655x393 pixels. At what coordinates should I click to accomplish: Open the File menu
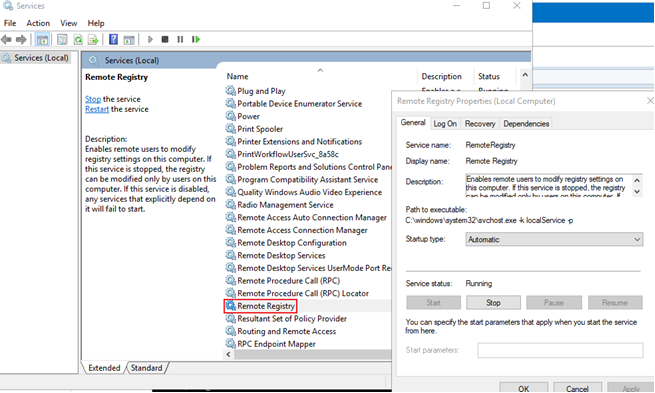click(x=10, y=23)
